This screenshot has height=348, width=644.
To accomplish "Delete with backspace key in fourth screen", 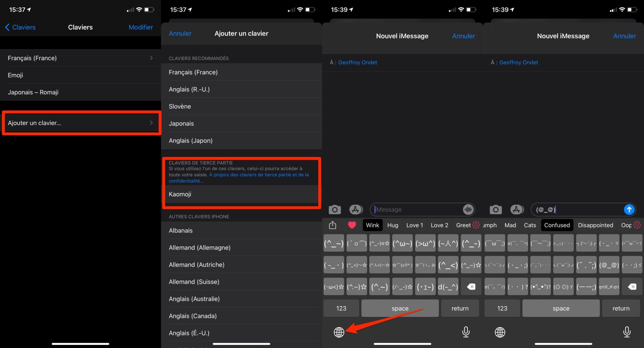I will click(x=632, y=287).
